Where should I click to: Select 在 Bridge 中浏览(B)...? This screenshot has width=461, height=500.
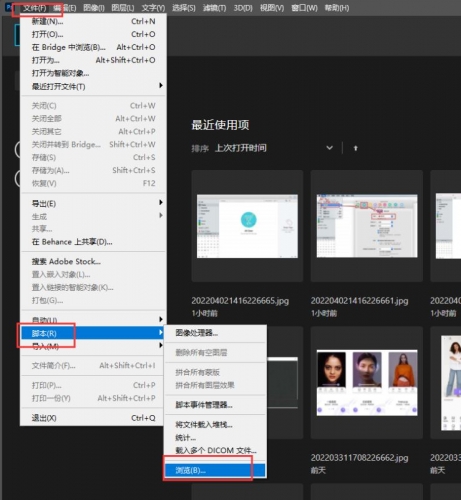pos(93,47)
